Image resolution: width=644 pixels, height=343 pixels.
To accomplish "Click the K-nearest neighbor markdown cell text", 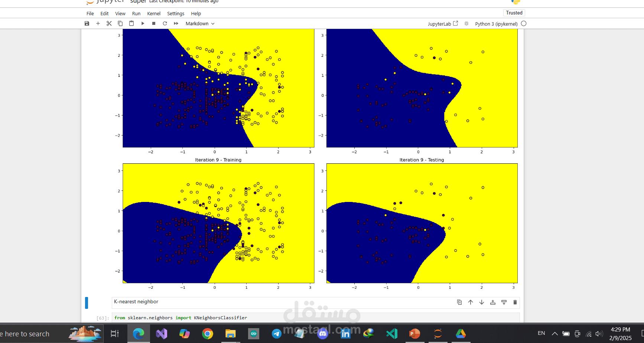I will coord(136,302).
